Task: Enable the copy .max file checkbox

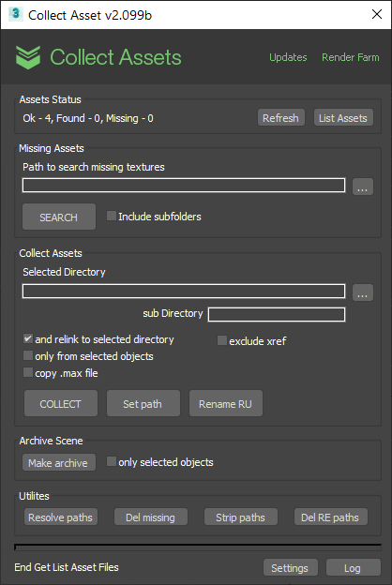Action: 28,372
